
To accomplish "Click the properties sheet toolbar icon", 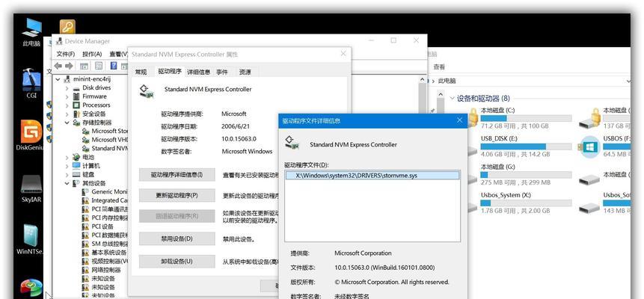I will [x=99, y=66].
